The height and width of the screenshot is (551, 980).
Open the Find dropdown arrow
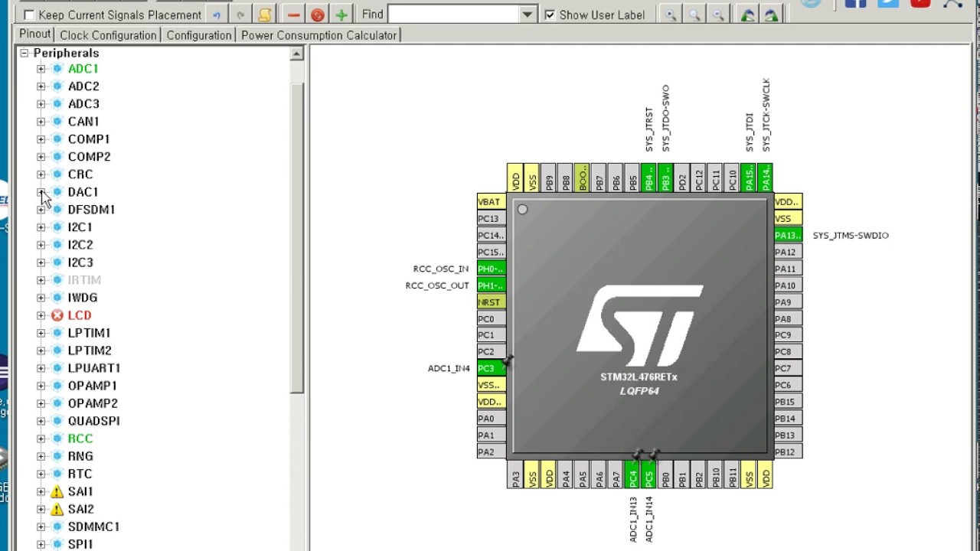(x=528, y=15)
